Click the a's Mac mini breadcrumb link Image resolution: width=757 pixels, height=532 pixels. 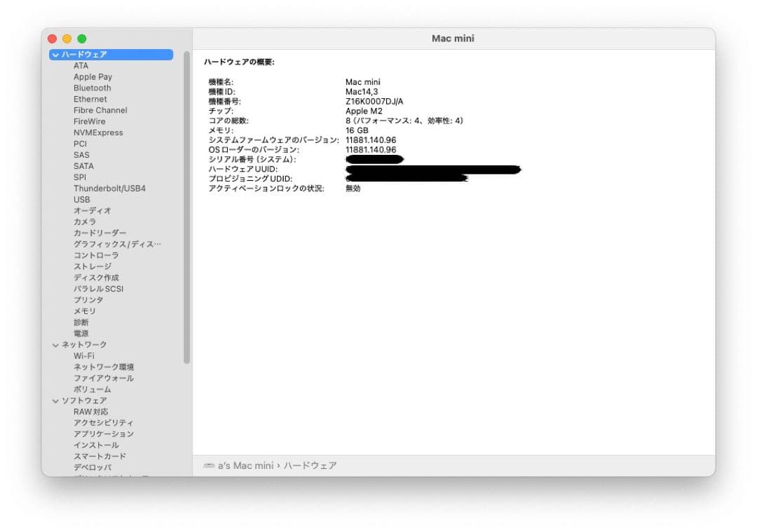tap(247, 465)
